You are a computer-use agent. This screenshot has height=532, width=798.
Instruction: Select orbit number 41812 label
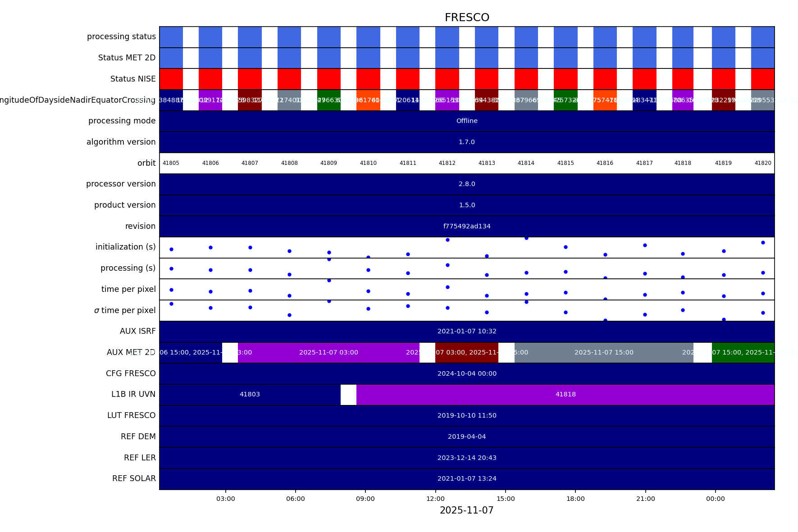click(447, 163)
